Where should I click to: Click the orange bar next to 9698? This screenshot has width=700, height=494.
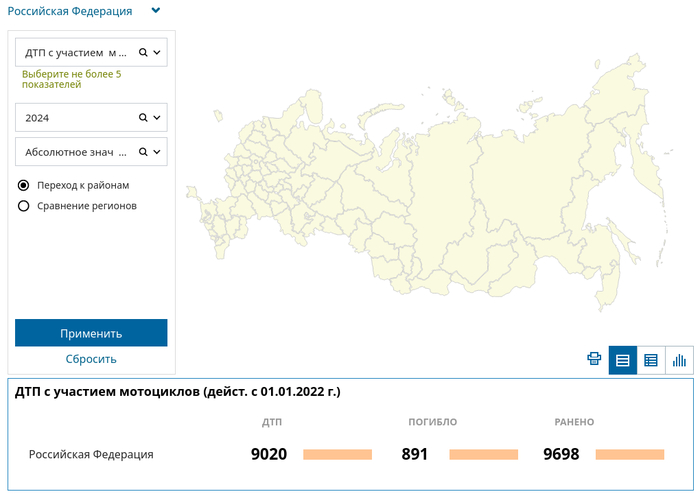tap(630, 454)
